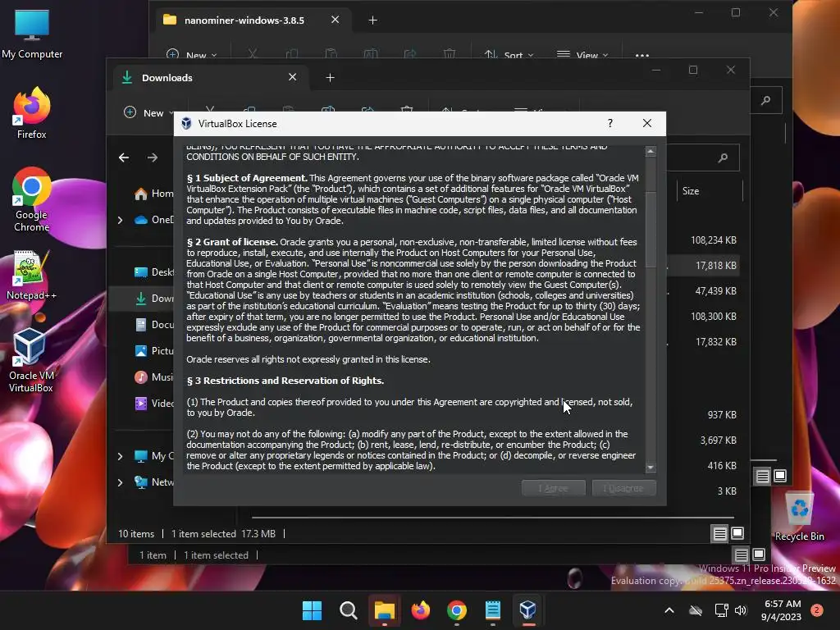The image size is (840, 630).
Task: Select the 17,818 KB file row
Action: [x=703, y=266]
